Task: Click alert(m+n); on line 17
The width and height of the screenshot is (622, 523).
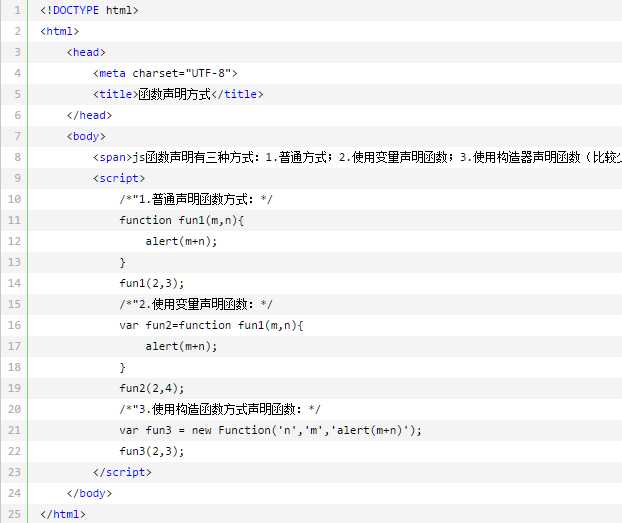Action: coord(181,346)
